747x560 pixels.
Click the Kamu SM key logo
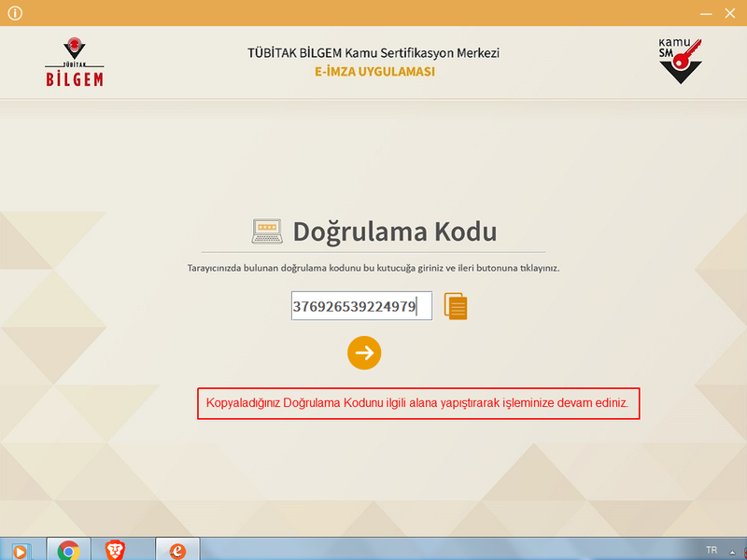[680, 62]
